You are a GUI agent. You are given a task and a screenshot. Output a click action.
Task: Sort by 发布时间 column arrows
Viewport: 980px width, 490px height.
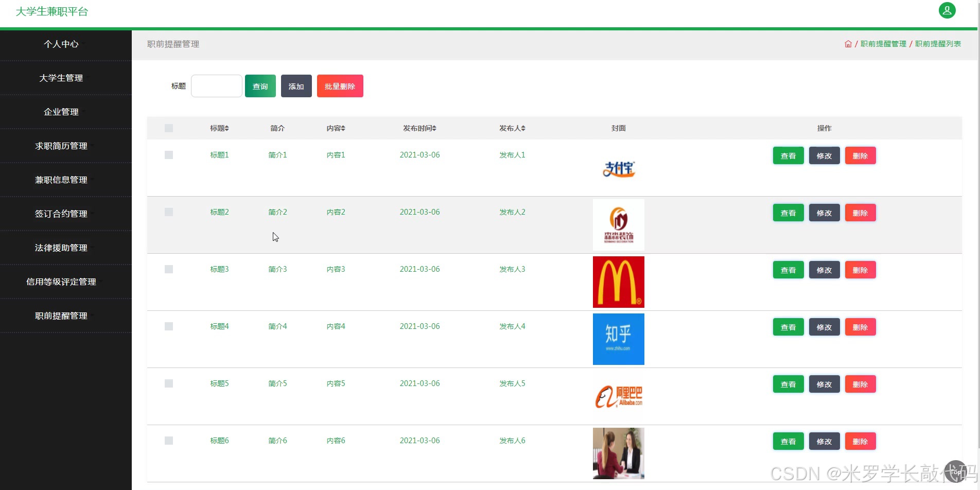434,128
